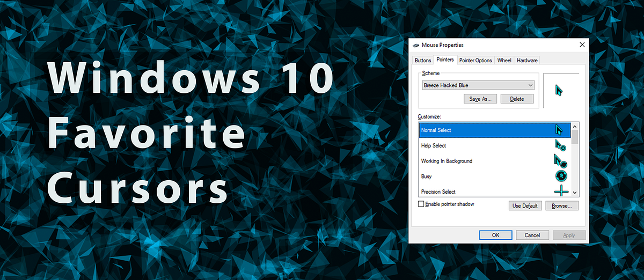Click the mouse icon in Mouse Properties title bar
The image size is (644, 280).
[x=416, y=45]
